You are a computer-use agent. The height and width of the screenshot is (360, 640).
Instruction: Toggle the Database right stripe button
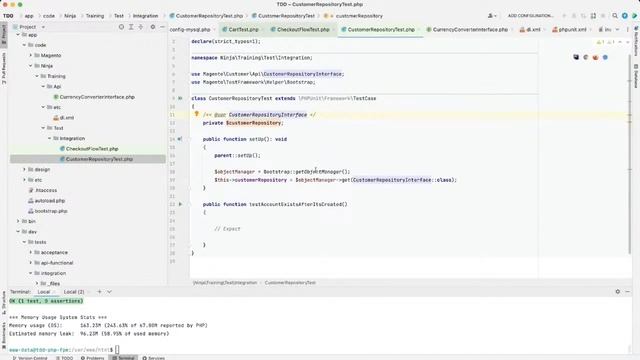coord(636,76)
